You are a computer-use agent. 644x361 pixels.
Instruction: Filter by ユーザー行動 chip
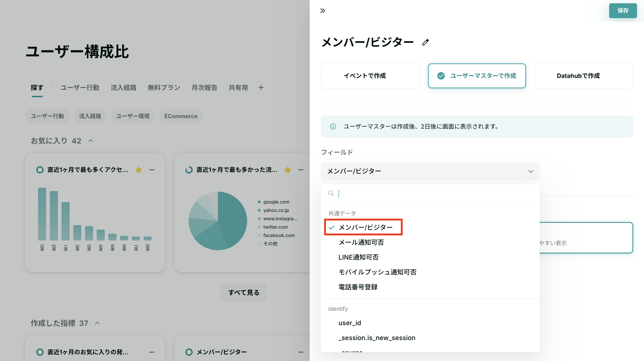47,116
